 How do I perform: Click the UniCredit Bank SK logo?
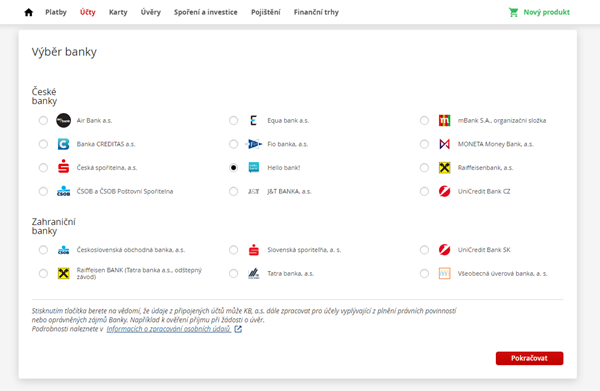tap(444, 250)
